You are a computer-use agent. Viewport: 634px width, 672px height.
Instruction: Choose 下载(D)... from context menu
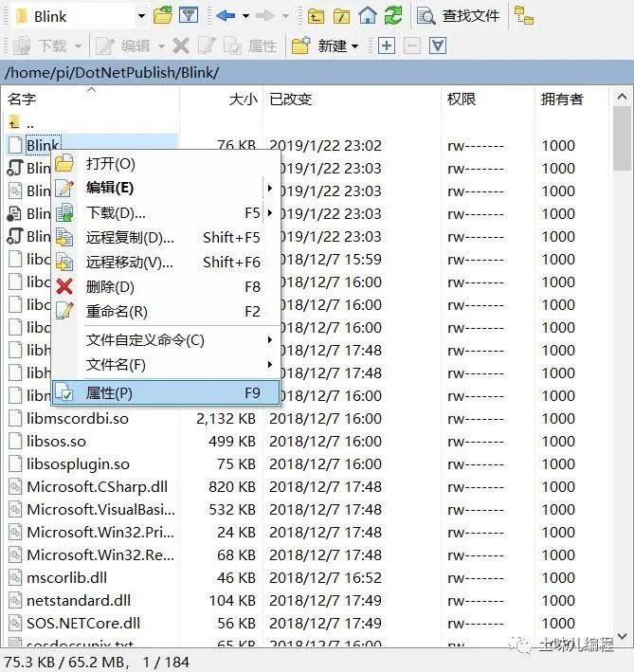(166, 212)
